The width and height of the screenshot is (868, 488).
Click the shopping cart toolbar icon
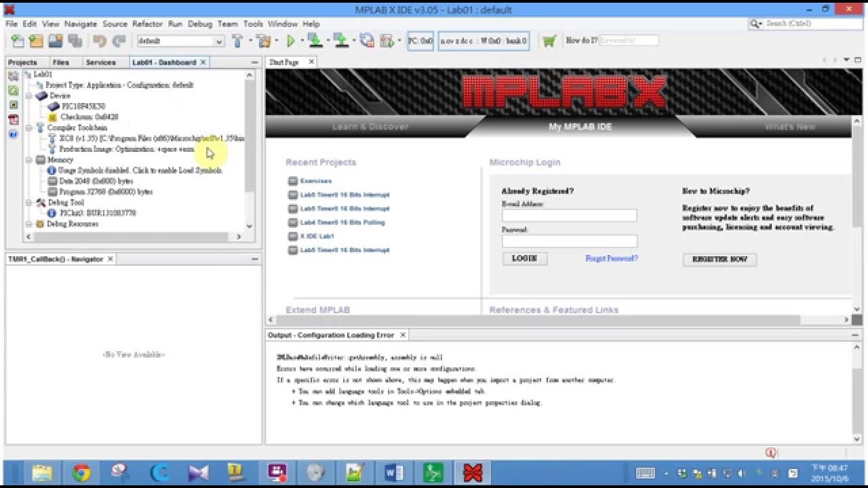(549, 41)
